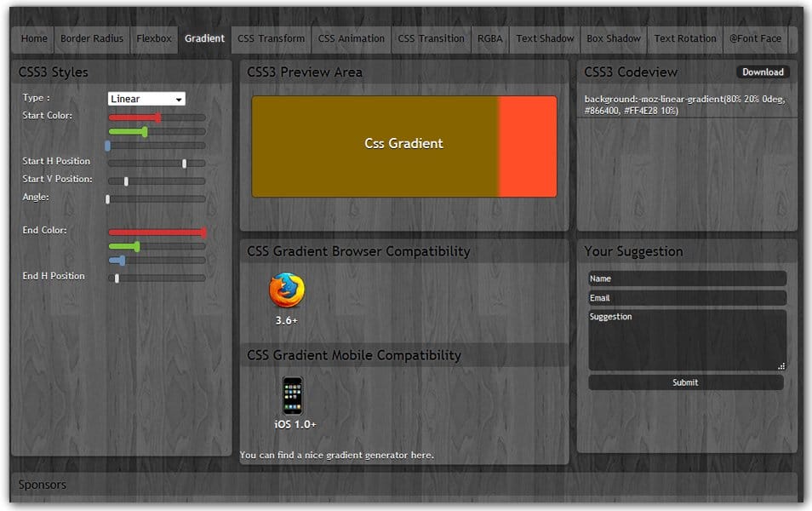This screenshot has height=511, width=812.
Task: Switch to the Text Shadow tab
Action: coord(545,38)
